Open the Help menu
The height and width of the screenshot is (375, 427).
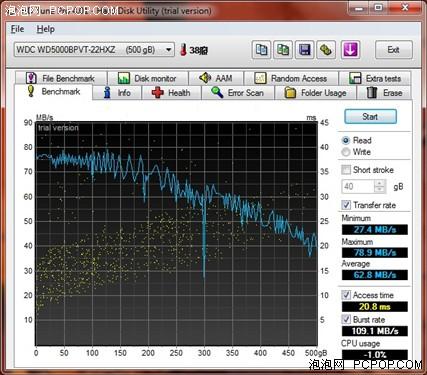pos(45,29)
